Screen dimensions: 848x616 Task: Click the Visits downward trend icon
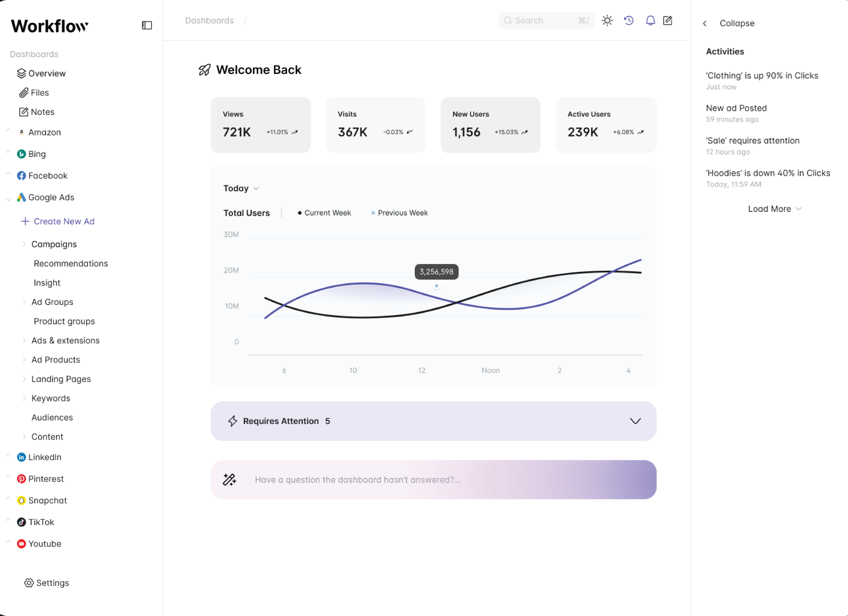[410, 132]
